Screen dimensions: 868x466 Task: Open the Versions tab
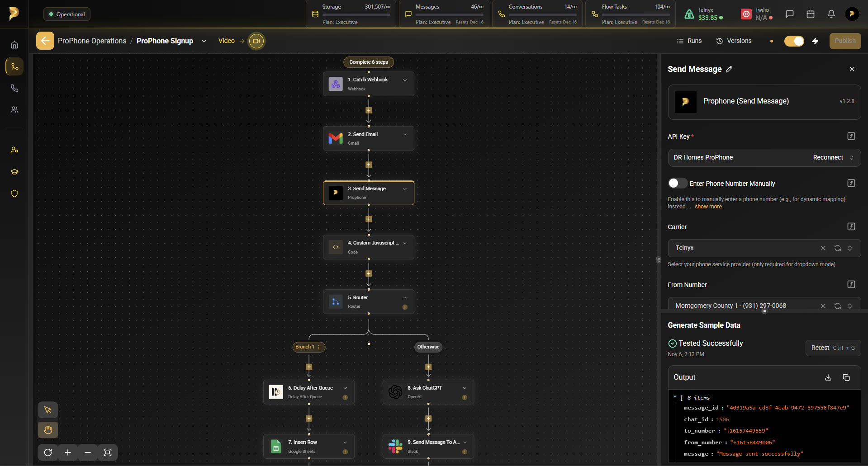click(x=734, y=41)
